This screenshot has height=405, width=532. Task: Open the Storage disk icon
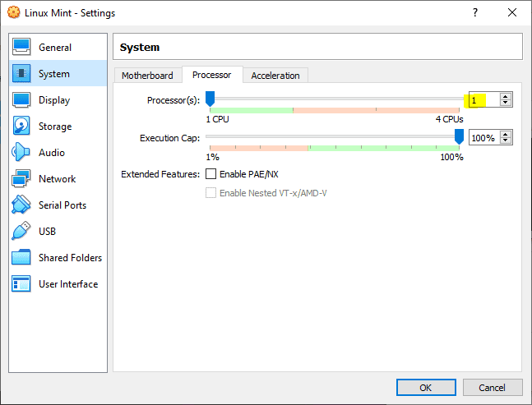point(22,127)
